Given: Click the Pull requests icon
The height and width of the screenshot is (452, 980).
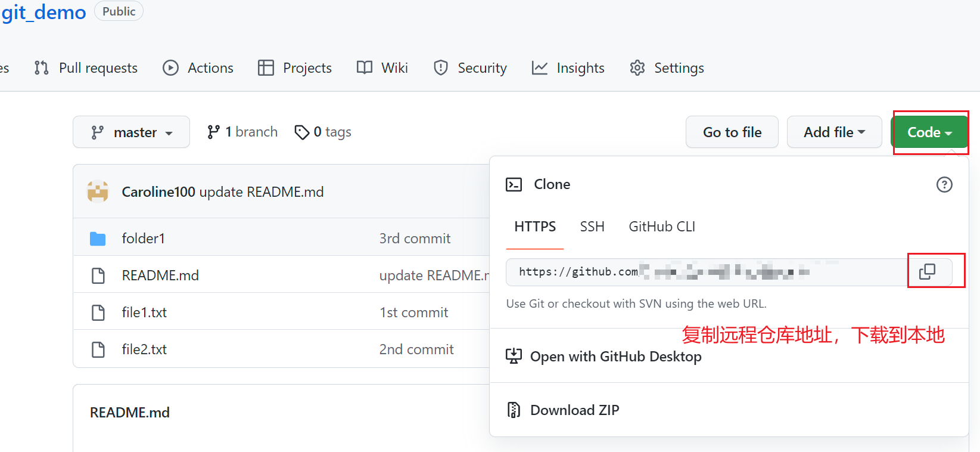Looking at the screenshot, I should point(41,68).
